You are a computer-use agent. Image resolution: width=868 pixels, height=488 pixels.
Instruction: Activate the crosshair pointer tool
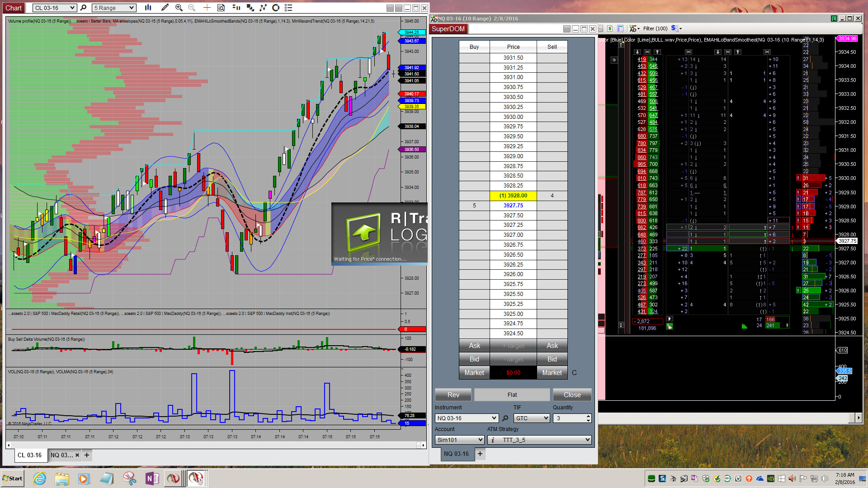pyautogui.click(x=207, y=8)
